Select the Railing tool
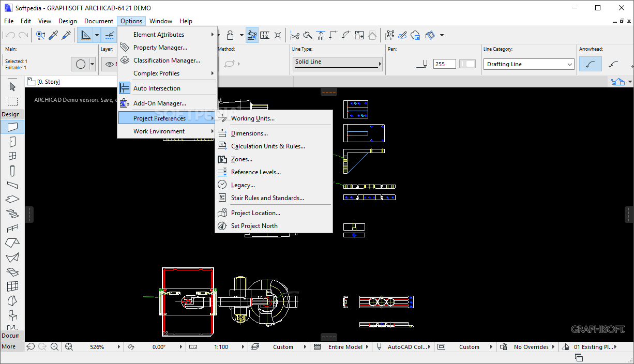Screen dimensions: 634x364 click(12, 228)
